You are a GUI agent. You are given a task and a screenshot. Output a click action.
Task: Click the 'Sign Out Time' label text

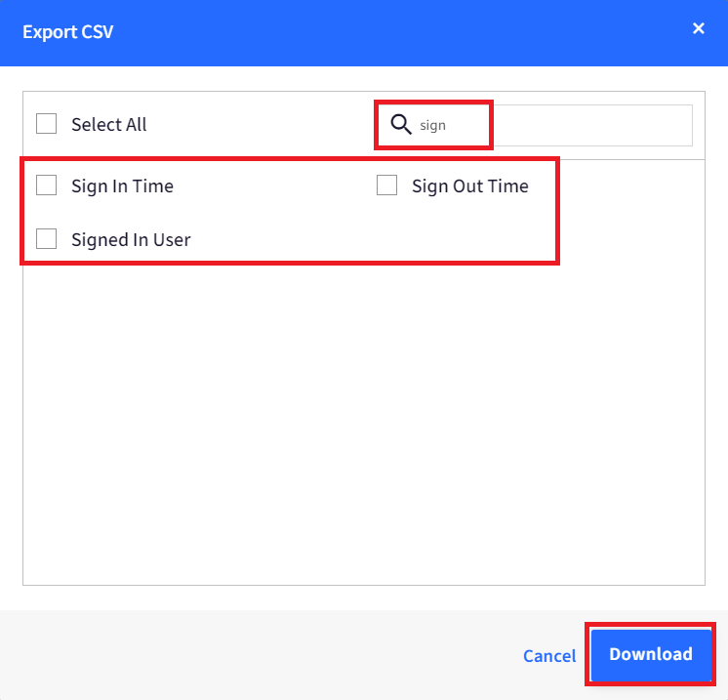pos(469,185)
